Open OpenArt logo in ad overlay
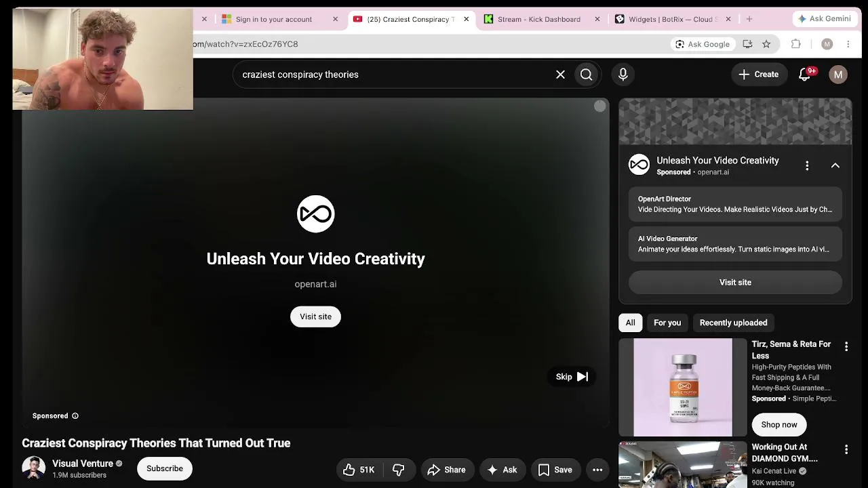Image resolution: width=868 pixels, height=488 pixels. [315, 214]
